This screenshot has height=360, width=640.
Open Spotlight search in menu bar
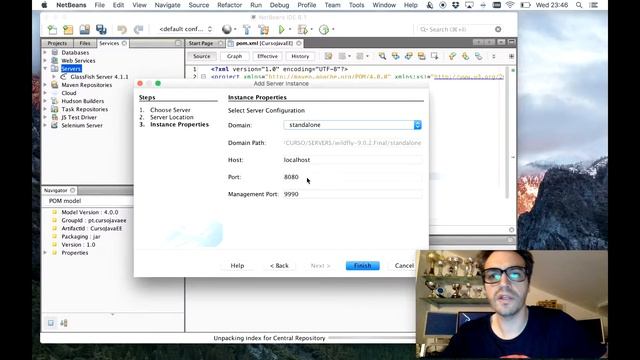[579, 5]
